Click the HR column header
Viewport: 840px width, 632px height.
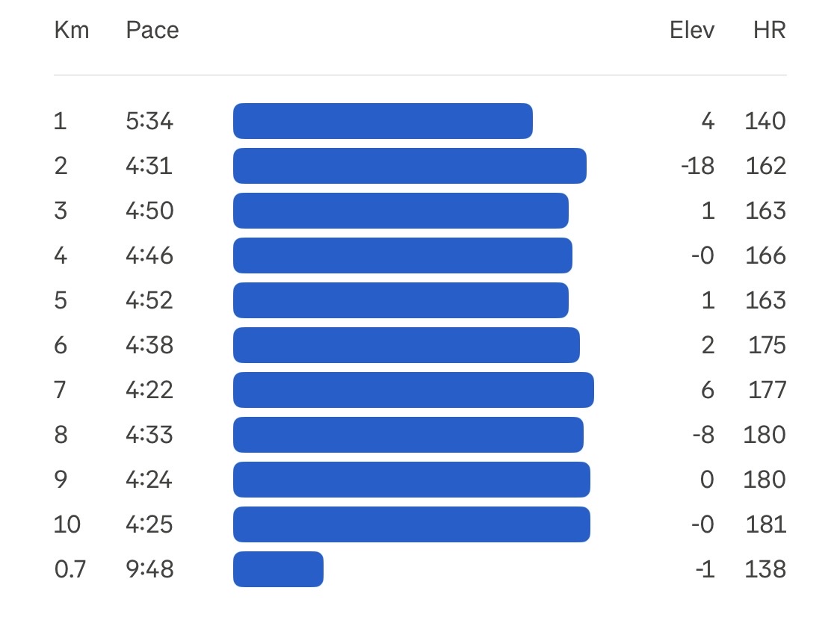coord(770,31)
